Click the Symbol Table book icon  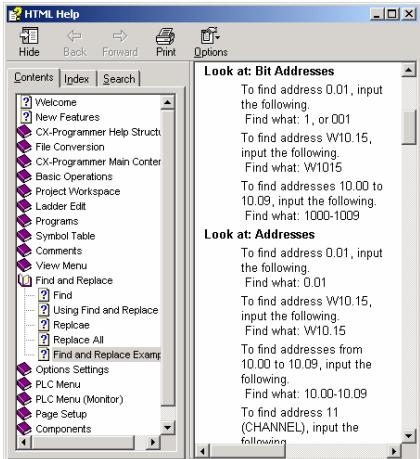pyautogui.click(x=24, y=236)
